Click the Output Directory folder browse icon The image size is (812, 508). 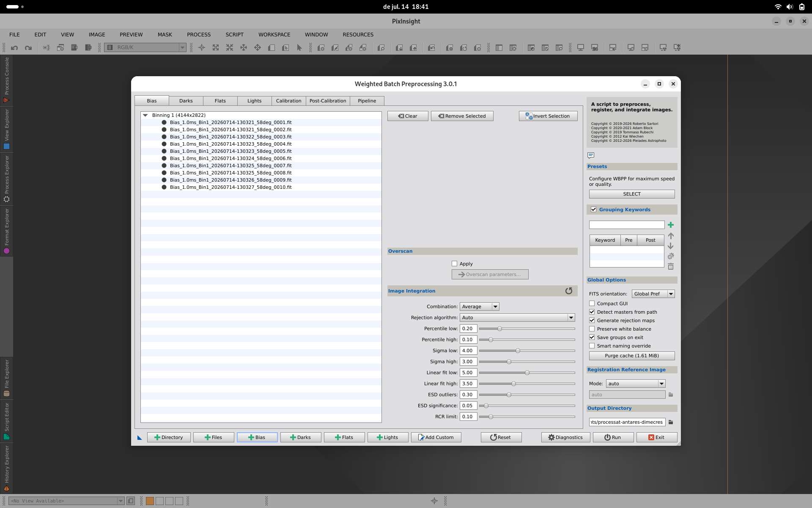tap(671, 422)
